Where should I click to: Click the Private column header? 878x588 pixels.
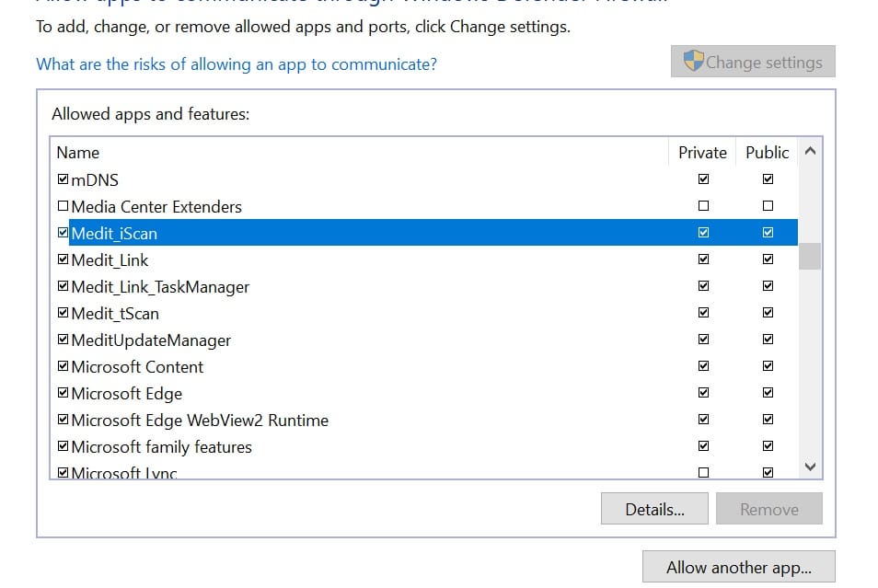[702, 153]
